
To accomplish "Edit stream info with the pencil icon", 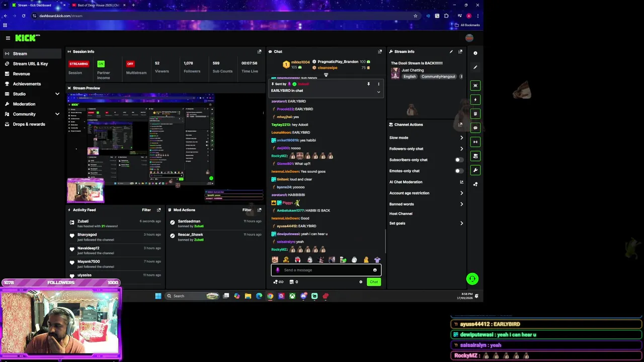I will [x=451, y=51].
